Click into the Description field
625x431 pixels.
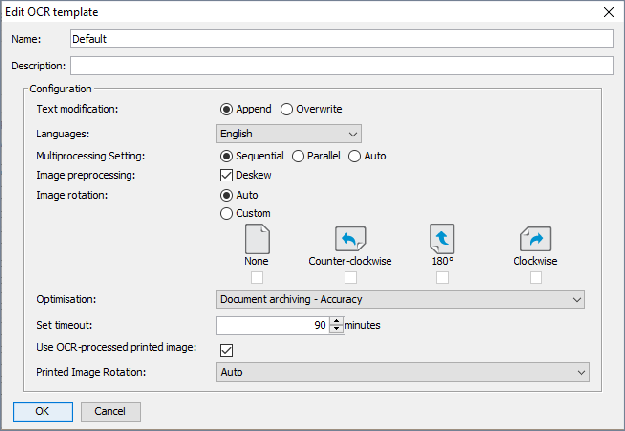pyautogui.click(x=342, y=65)
